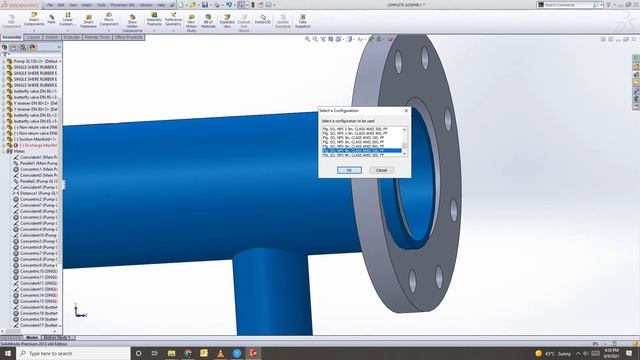
Task: Open the FeatureManager design tree tab icon
Action: click(x=4, y=47)
